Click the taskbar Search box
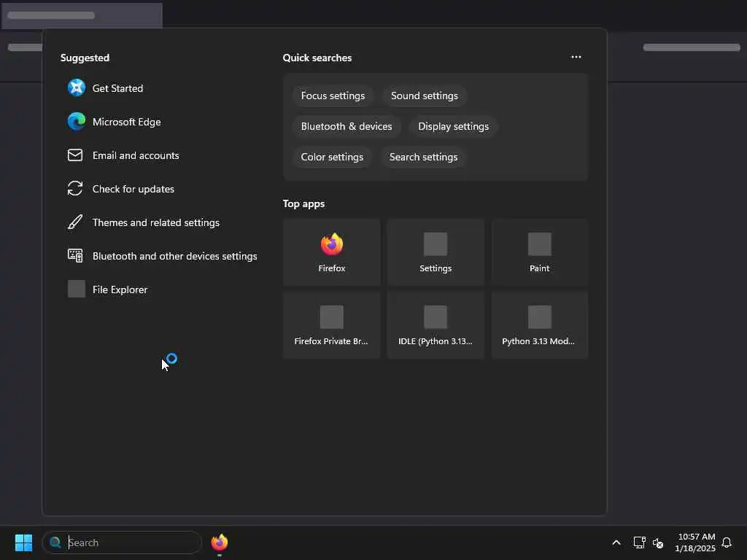747x560 pixels. click(x=122, y=542)
